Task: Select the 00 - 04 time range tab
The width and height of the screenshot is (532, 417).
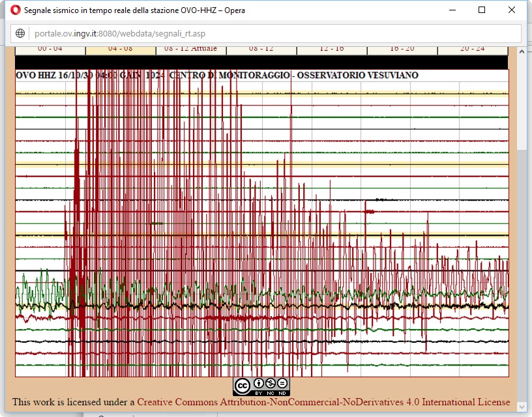Action: (50, 50)
